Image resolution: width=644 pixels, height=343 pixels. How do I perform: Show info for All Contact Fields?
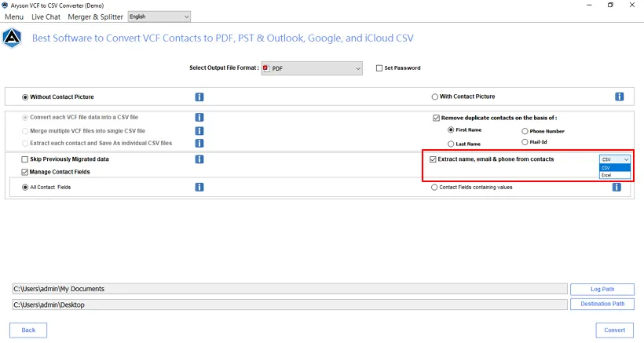click(x=199, y=187)
